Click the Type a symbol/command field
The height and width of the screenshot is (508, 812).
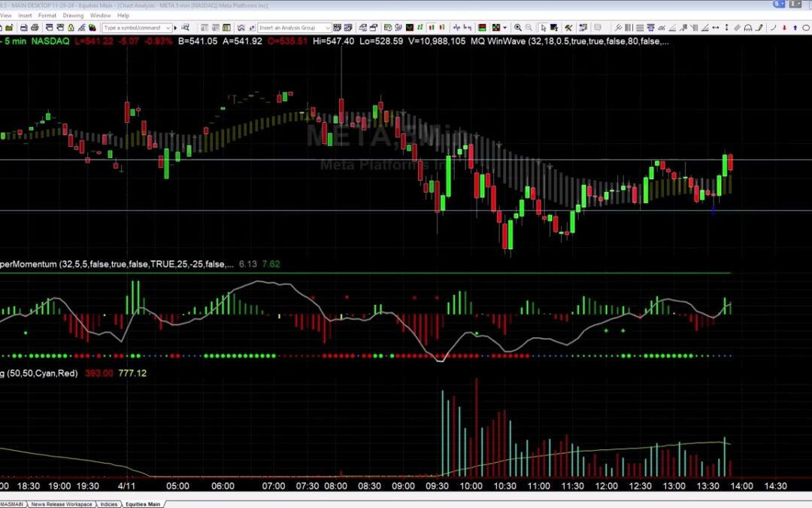[132, 28]
